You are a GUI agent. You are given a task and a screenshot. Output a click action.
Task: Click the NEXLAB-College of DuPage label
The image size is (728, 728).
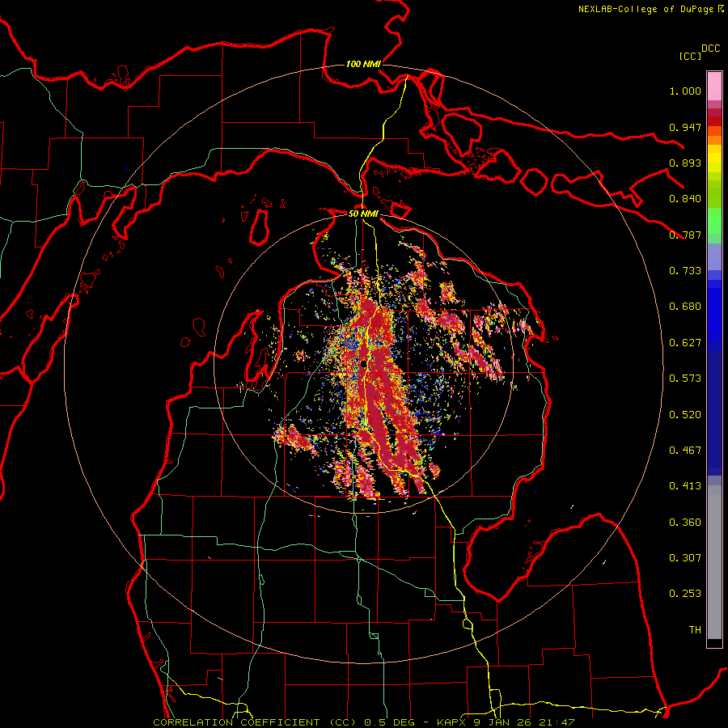click(647, 9)
